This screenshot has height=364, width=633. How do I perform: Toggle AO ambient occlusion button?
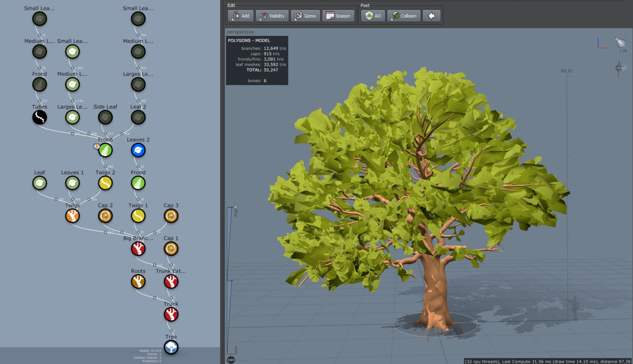(373, 16)
